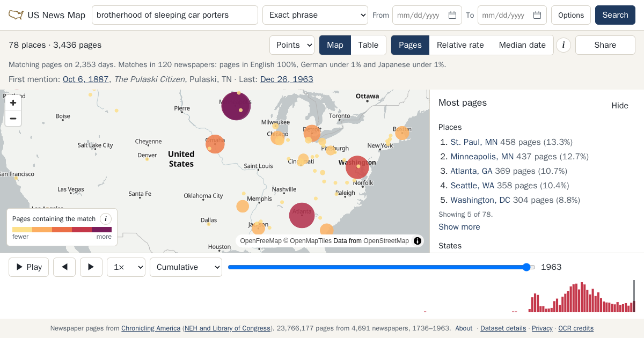This screenshot has height=338, width=644.
Task: Switch to Map view
Action: click(x=335, y=45)
